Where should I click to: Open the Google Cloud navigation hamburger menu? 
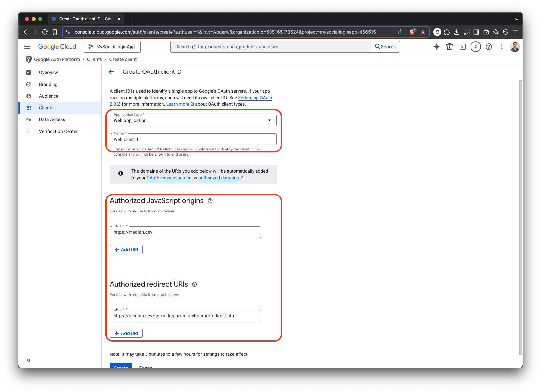tap(27, 47)
